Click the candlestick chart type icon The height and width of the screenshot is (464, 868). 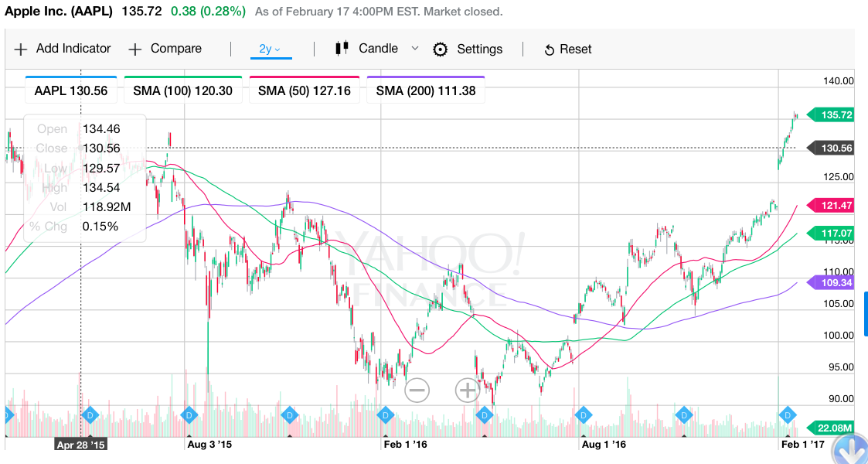[x=342, y=48]
